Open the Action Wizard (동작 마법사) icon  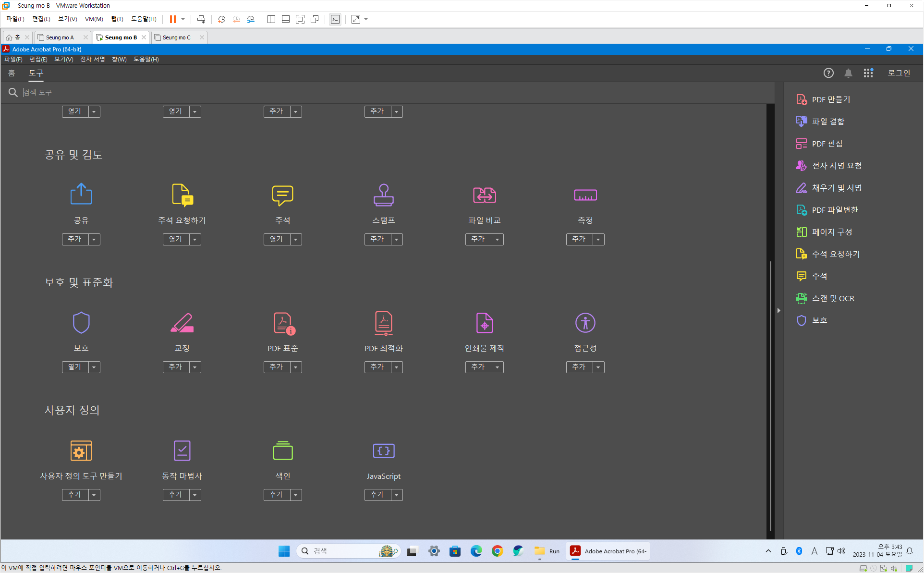click(182, 451)
